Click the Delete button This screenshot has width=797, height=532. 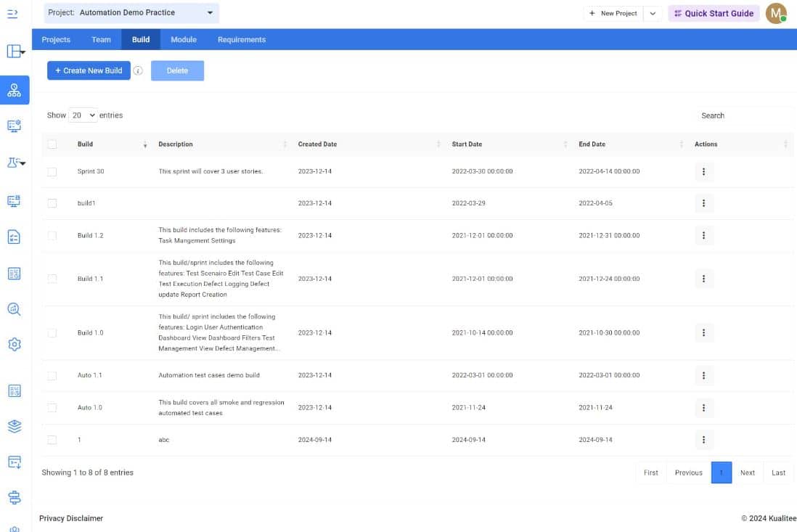click(x=177, y=70)
